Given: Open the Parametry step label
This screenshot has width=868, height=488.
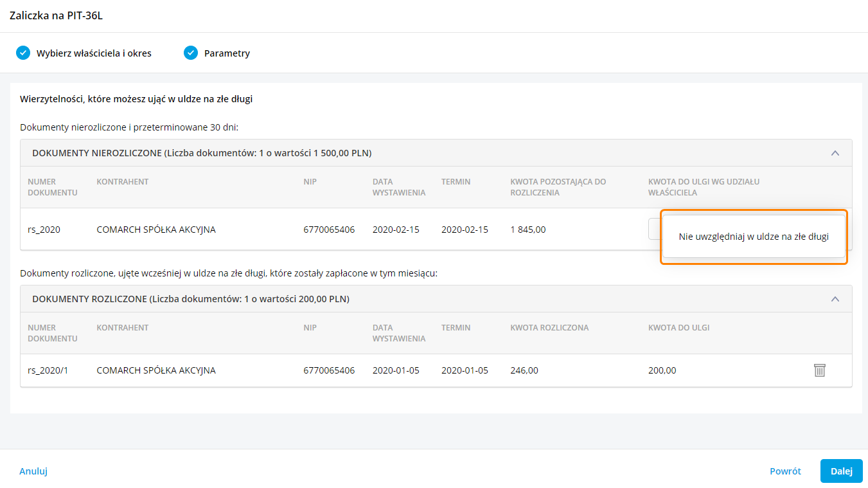Looking at the screenshot, I should (227, 53).
